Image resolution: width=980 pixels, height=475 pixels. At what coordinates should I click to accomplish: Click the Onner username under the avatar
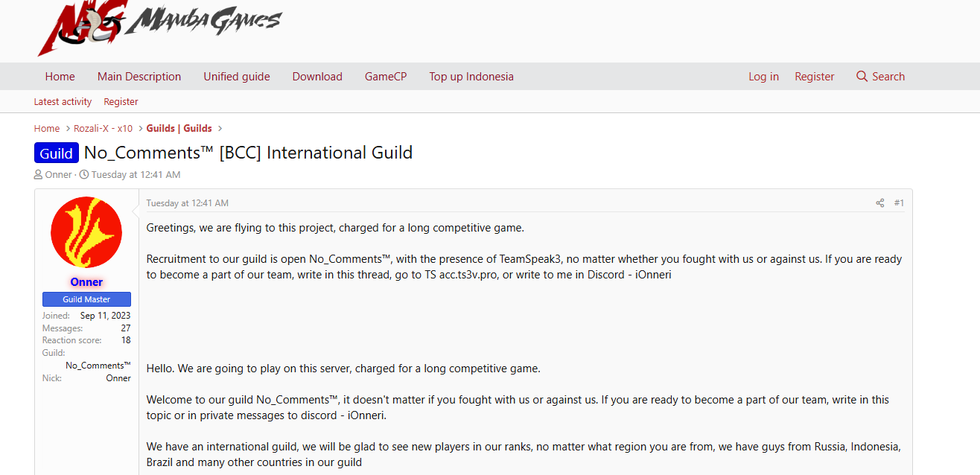pyautogui.click(x=86, y=282)
